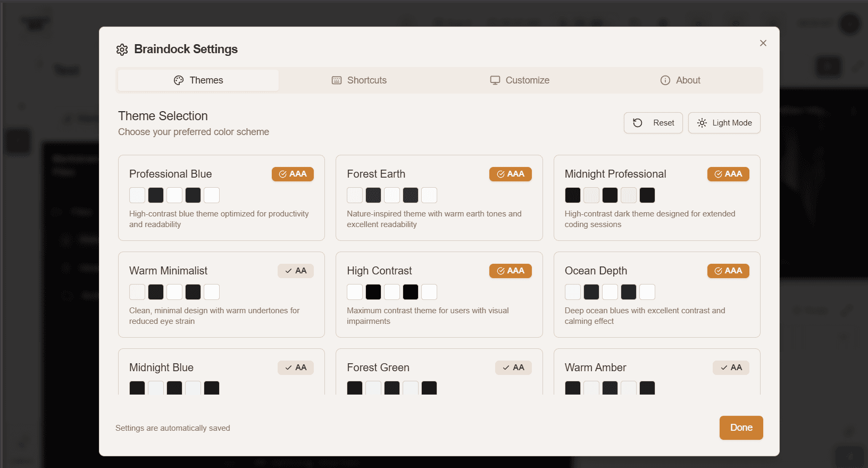Select the Forest Earth theme
The width and height of the screenshot is (868, 468).
pos(439,198)
